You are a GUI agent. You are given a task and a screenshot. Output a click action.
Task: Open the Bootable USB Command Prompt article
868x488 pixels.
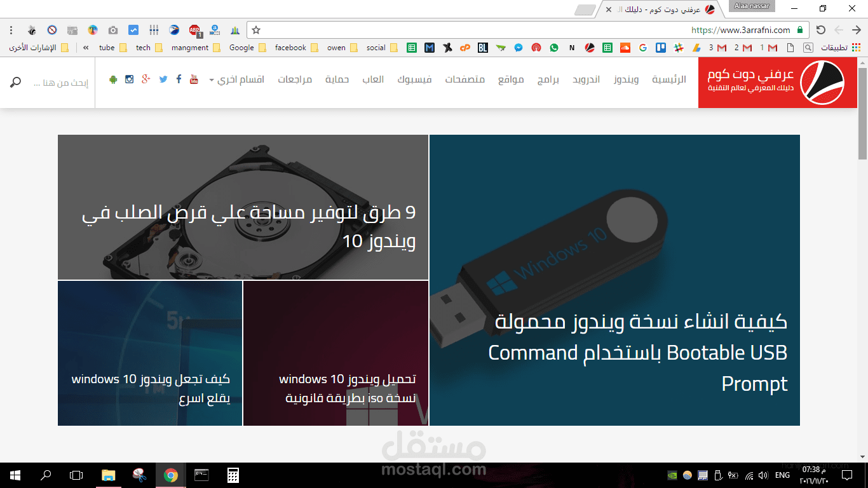pyautogui.click(x=614, y=280)
